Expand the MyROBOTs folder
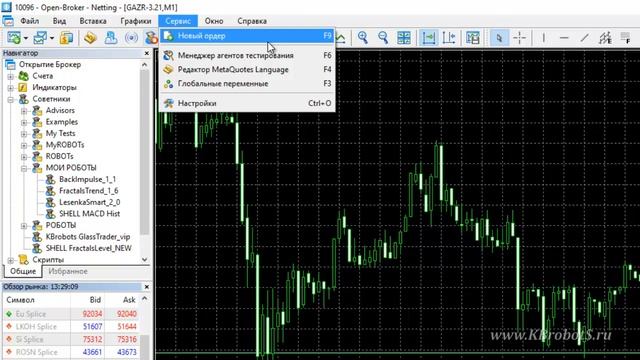Image resolution: width=640 pixels, height=360 pixels. pyautogui.click(x=24, y=145)
